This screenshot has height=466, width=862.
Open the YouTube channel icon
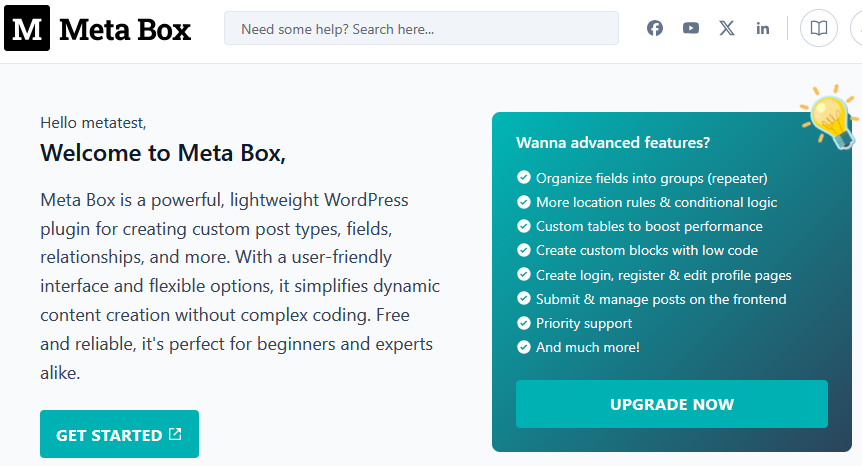pyautogui.click(x=691, y=28)
